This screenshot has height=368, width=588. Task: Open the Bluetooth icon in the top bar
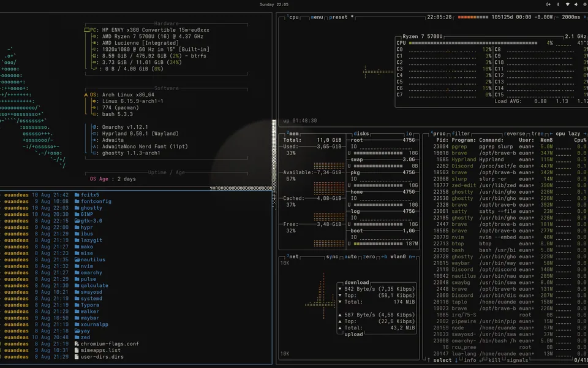(x=557, y=4)
